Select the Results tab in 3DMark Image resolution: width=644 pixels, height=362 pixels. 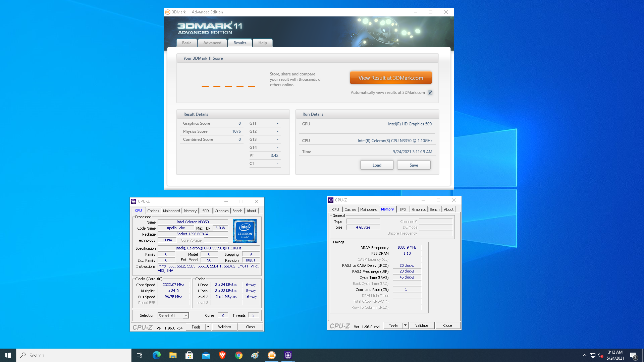(240, 43)
